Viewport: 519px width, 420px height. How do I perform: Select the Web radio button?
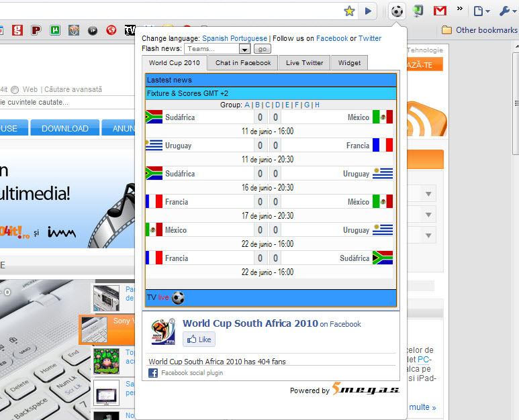click(15, 90)
